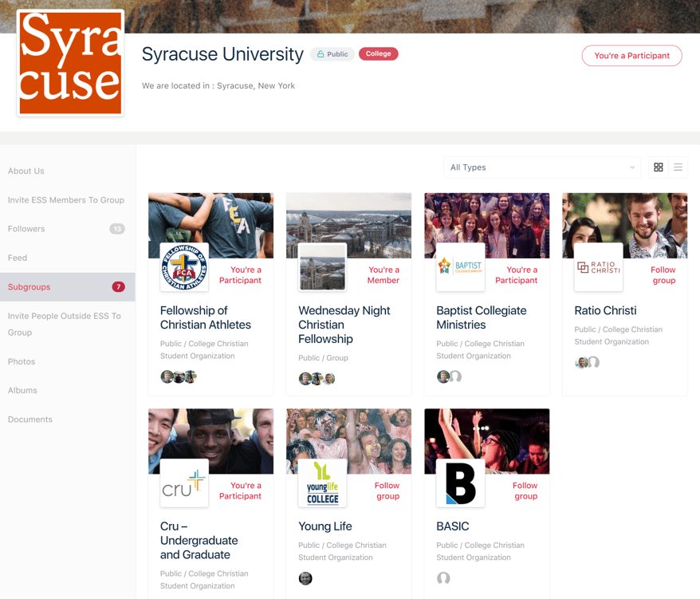View member avatars of Baptist Collegiate Ministries
The image size is (700, 599).
(449, 376)
